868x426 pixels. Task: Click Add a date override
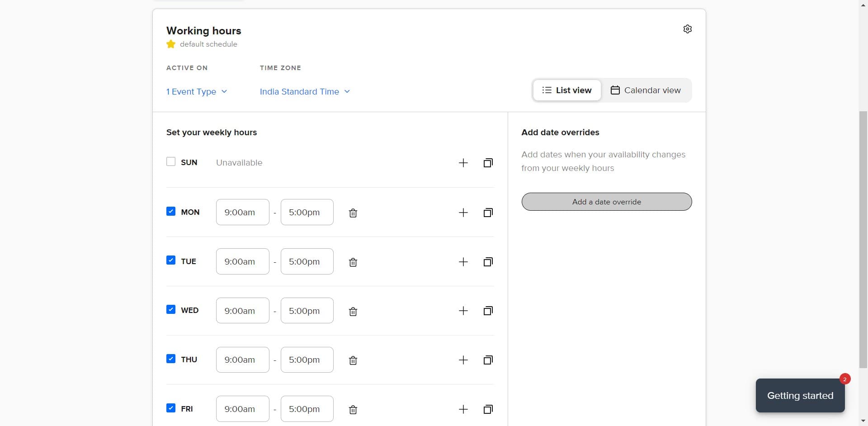pyautogui.click(x=606, y=202)
